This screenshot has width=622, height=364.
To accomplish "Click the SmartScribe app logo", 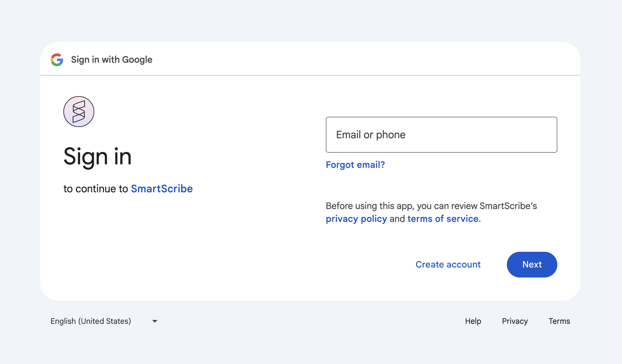I will point(79,112).
